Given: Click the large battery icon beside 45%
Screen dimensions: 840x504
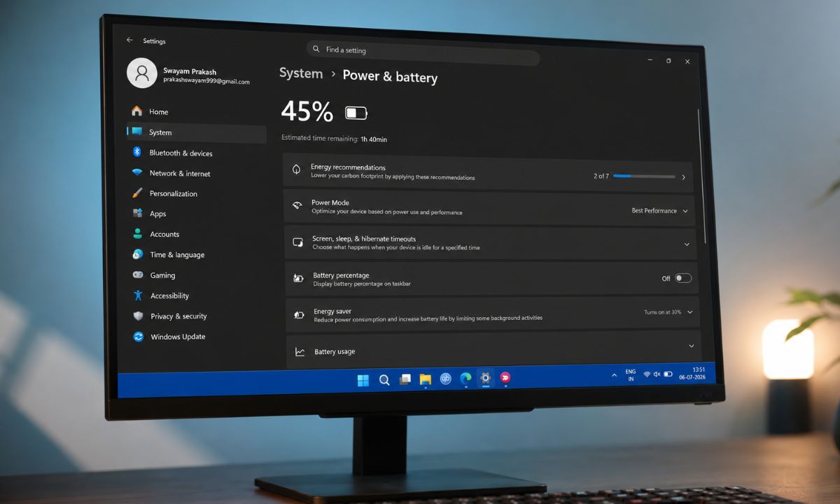Looking at the screenshot, I should pyautogui.click(x=356, y=113).
